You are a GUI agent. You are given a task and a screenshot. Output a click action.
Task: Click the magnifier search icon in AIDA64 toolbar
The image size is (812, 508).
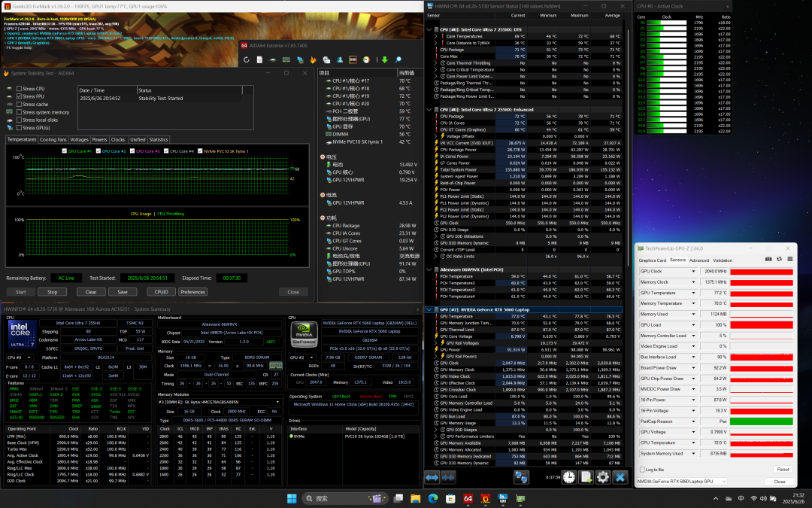click(x=398, y=60)
